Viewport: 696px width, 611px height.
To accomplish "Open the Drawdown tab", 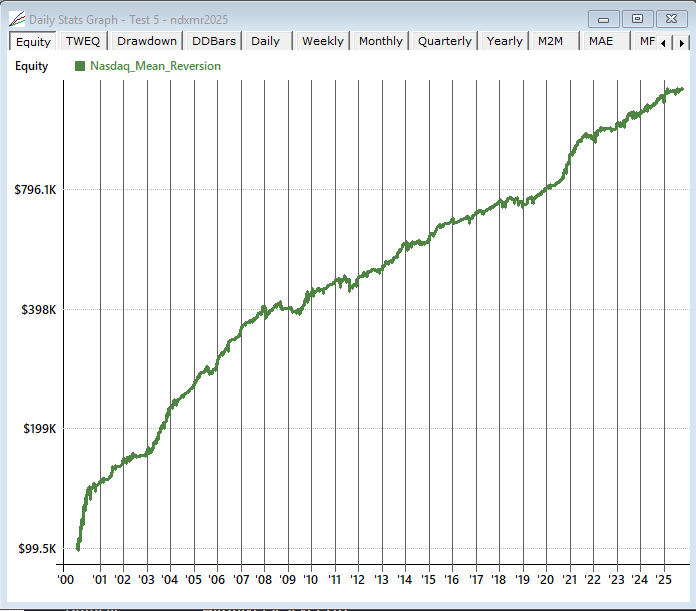I will coord(147,41).
